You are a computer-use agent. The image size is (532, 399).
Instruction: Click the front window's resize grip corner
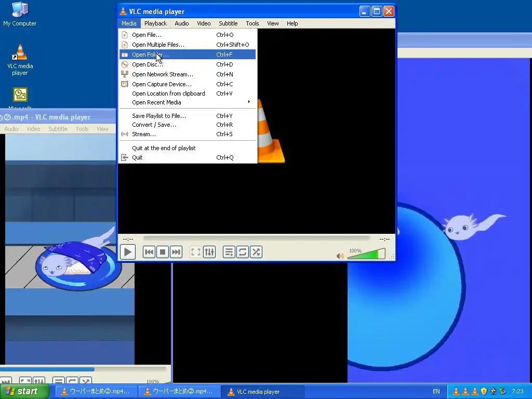point(392,257)
